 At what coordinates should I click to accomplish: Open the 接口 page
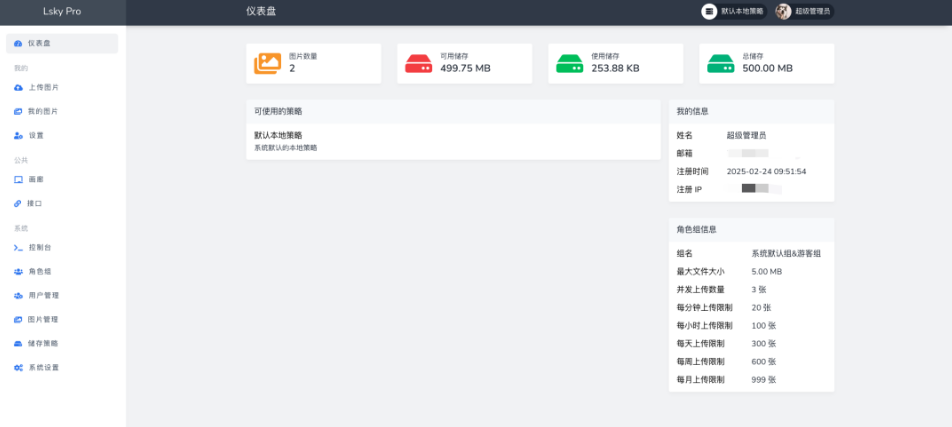click(62, 204)
